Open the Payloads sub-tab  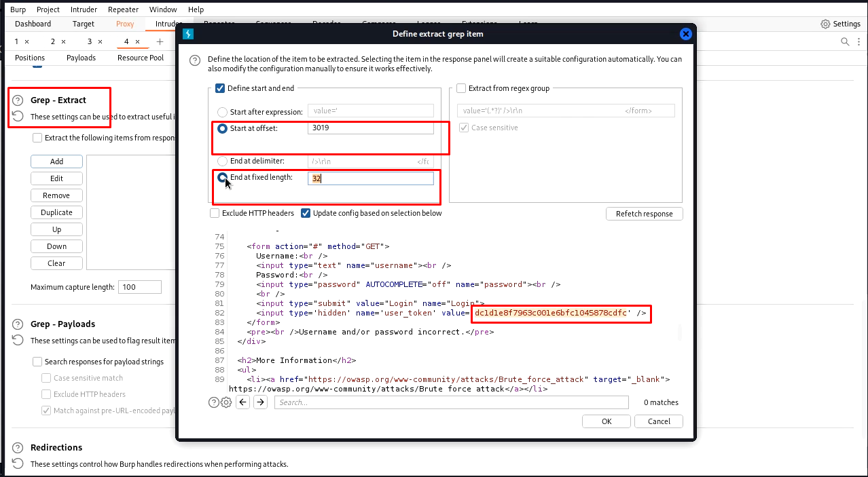coord(81,58)
